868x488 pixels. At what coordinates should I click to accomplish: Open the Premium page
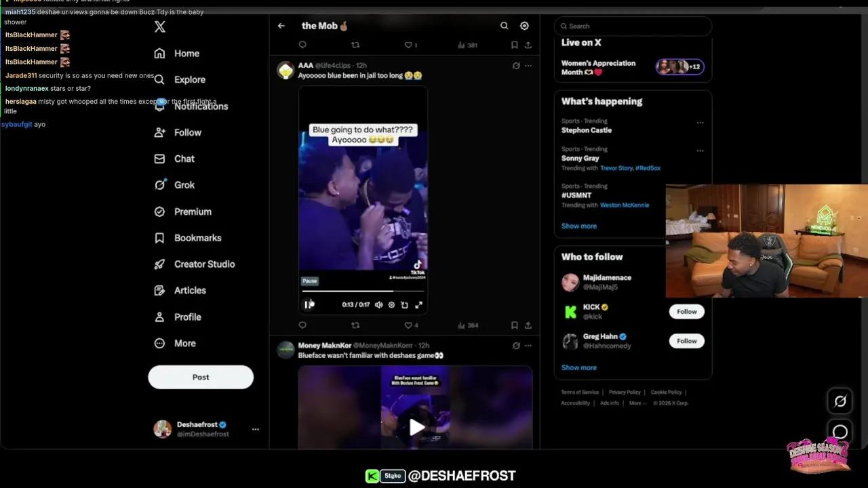point(182,211)
